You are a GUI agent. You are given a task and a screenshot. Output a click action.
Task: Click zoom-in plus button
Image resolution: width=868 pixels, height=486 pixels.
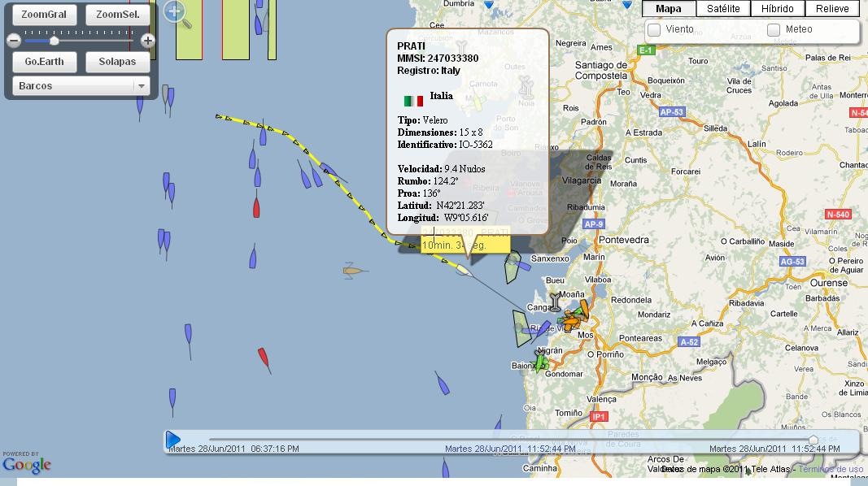click(147, 41)
